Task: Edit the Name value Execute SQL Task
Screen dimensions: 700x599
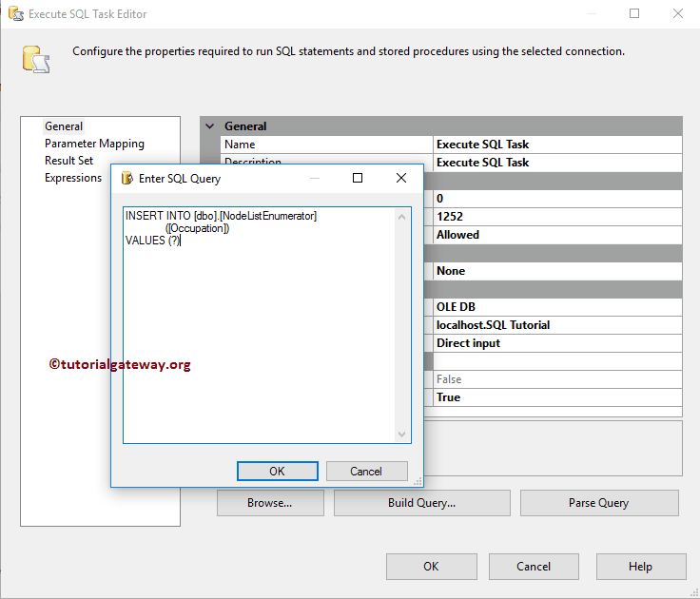Action: (x=557, y=145)
